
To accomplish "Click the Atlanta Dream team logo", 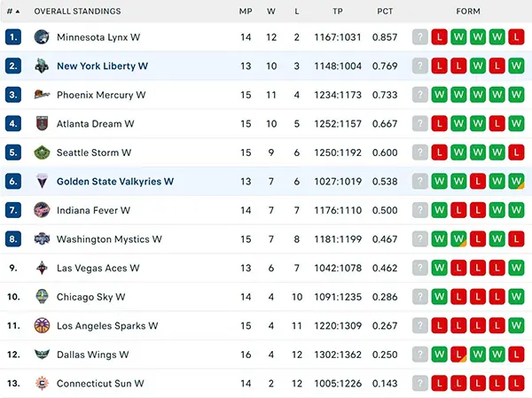I will (42, 123).
